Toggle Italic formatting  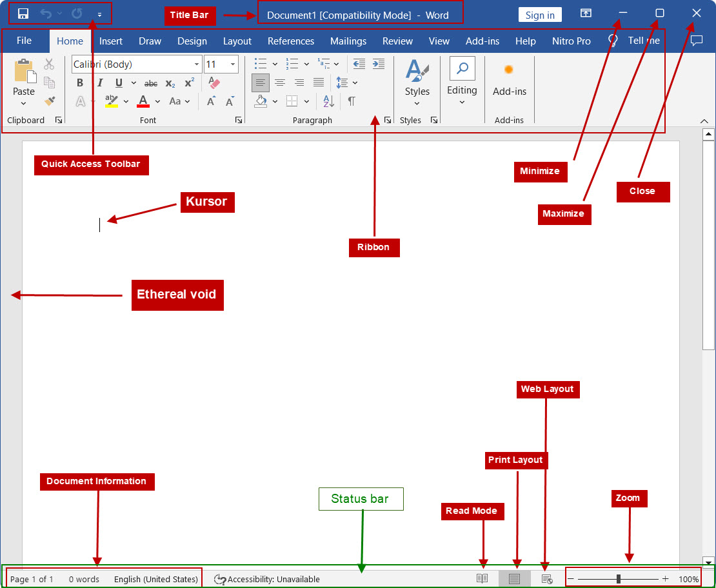pos(99,83)
